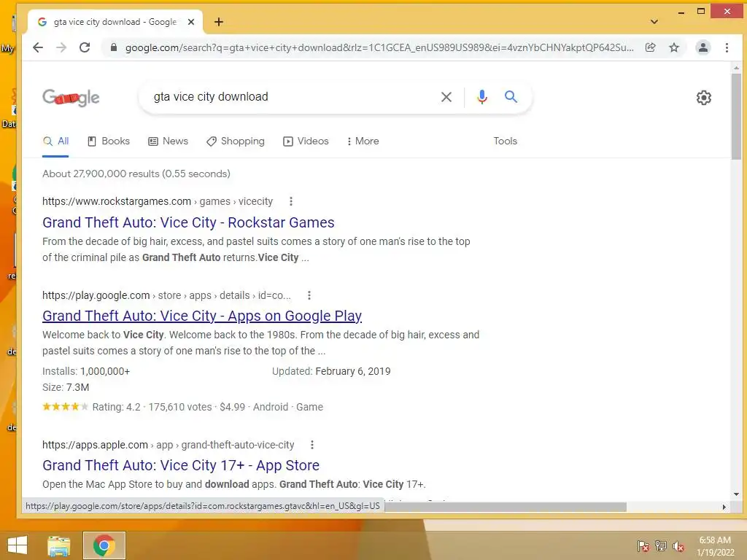Open a new tab with the plus button
This screenshot has width=747, height=560.
point(219,22)
